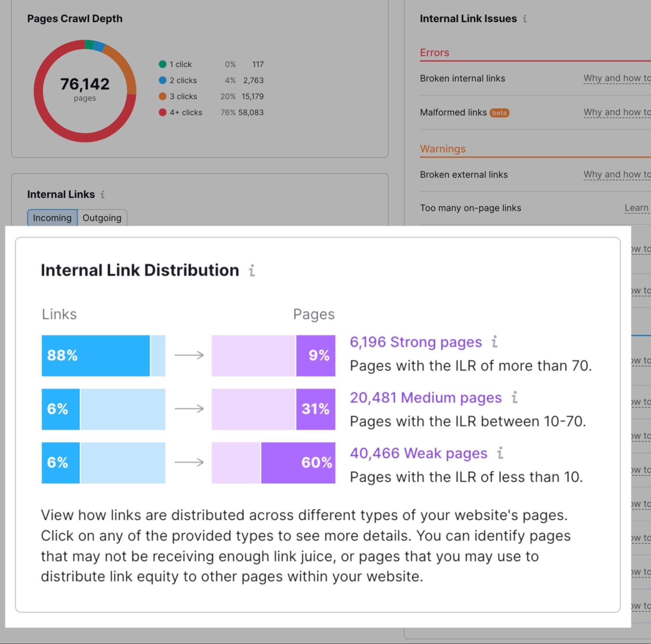The height and width of the screenshot is (644, 651).
Task: Switch to the Outgoing tab
Action: coord(101,217)
